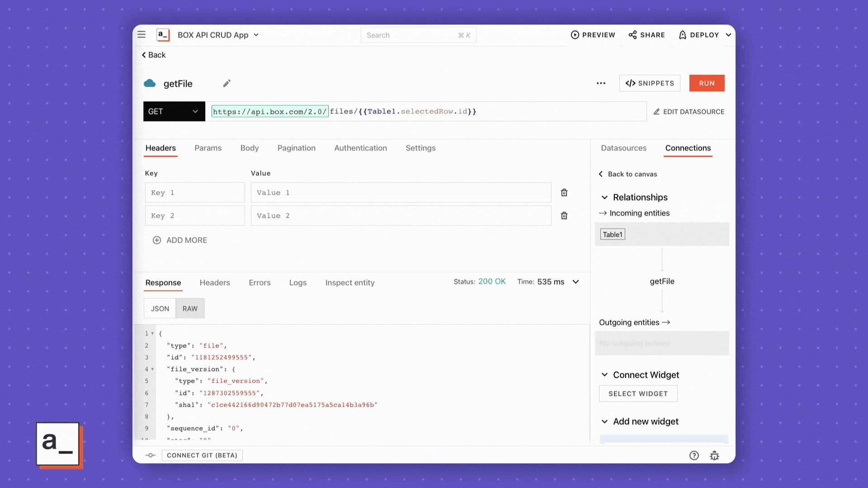The image size is (868, 488).
Task: Collapse the Relationships section
Action: point(604,197)
